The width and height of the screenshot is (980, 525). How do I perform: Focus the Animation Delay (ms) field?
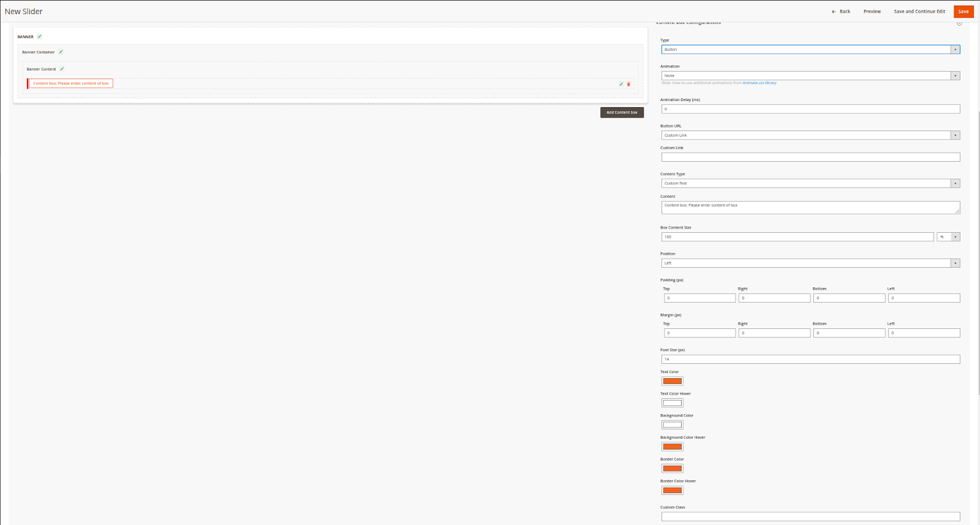click(x=810, y=109)
